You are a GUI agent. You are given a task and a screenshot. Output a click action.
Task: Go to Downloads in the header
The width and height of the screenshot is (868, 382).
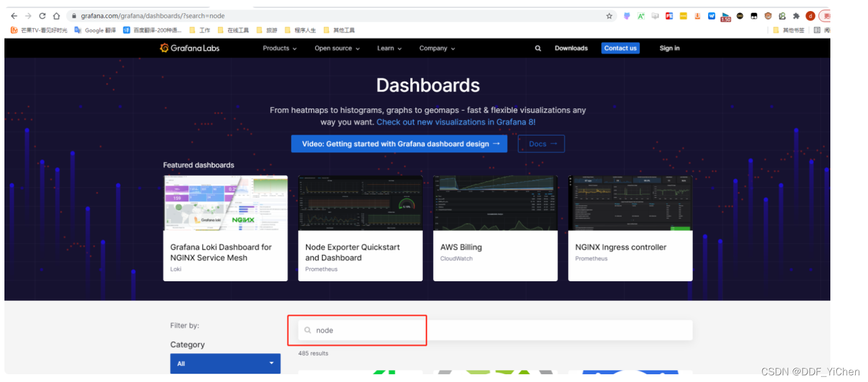[571, 48]
